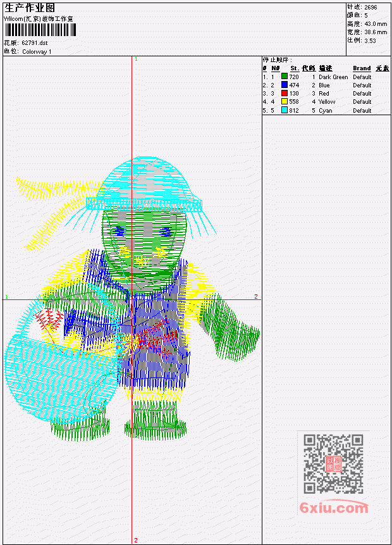Click Default brand in the Red row

point(362,94)
